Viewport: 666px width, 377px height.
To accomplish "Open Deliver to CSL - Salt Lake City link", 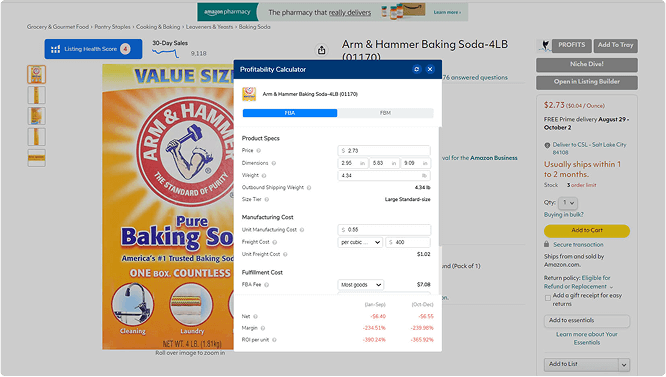I will coord(589,149).
